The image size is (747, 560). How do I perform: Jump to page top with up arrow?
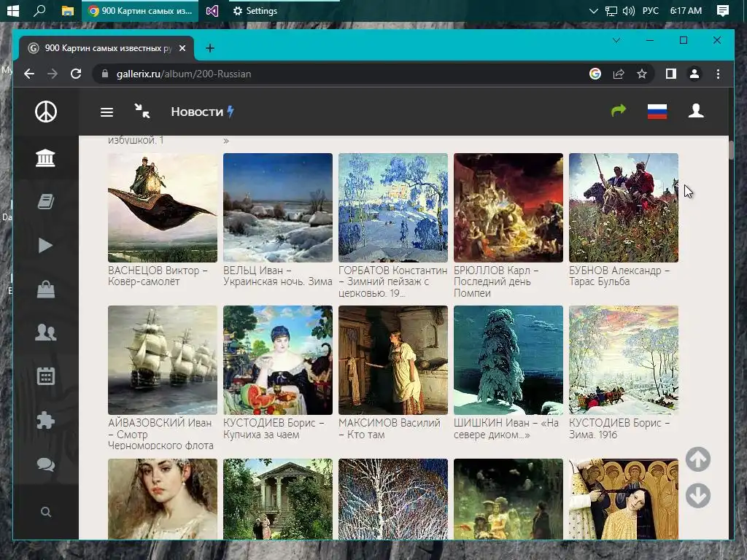tap(698, 459)
